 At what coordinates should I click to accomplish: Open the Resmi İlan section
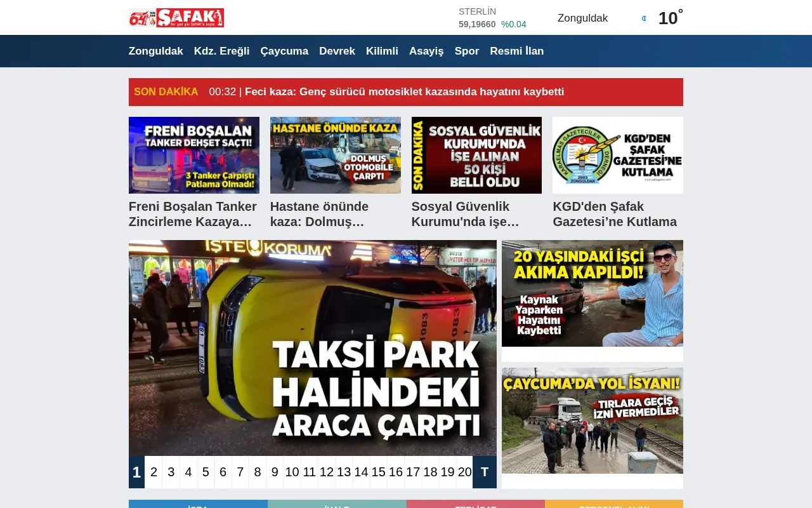click(x=516, y=51)
